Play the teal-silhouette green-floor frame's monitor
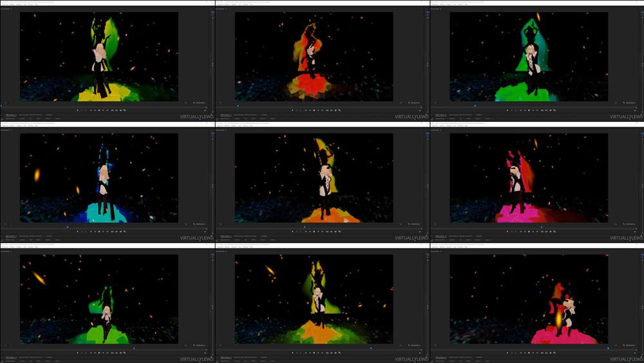Viewport: 644px width, 363px height. pos(529,110)
